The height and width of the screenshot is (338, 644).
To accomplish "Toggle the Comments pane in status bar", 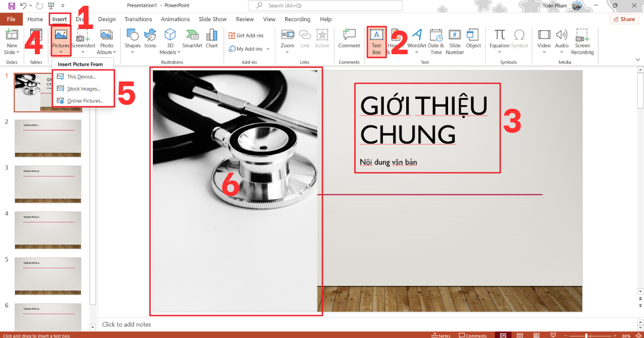I will [472, 335].
